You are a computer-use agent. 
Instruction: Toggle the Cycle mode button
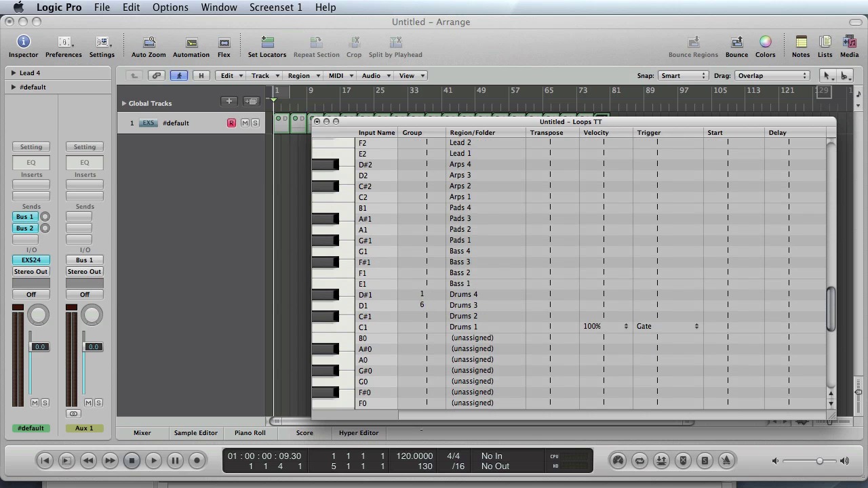639,460
